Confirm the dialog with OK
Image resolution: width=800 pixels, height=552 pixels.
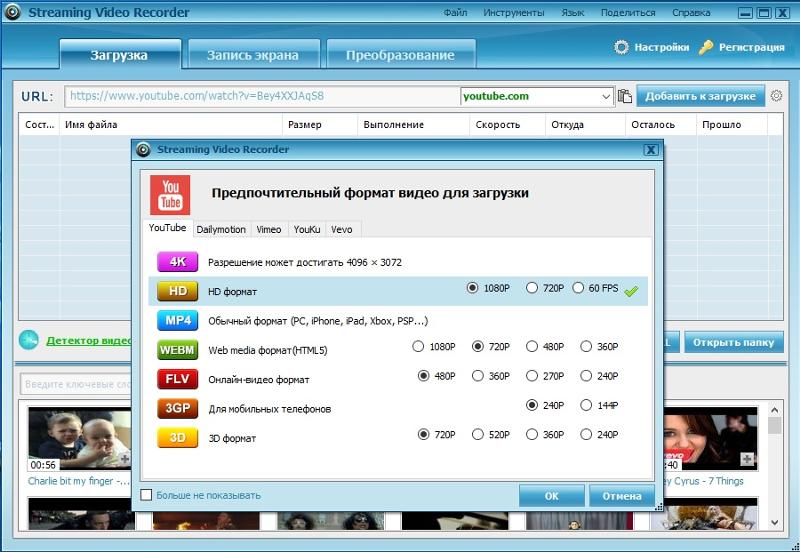pos(552,495)
